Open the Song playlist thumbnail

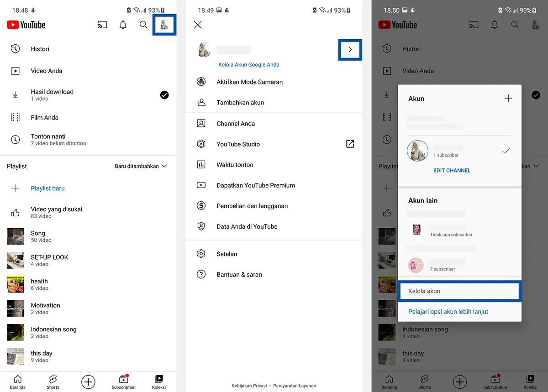pyautogui.click(x=15, y=236)
